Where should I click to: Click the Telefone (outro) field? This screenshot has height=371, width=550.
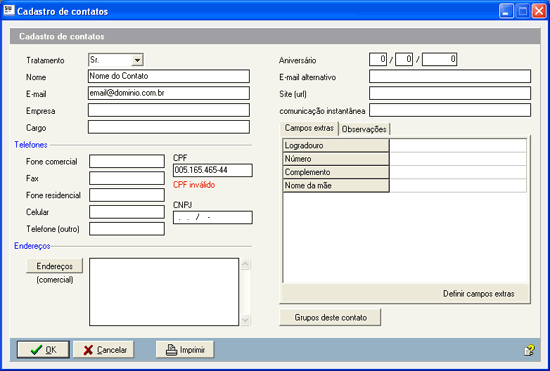pyautogui.click(x=127, y=229)
